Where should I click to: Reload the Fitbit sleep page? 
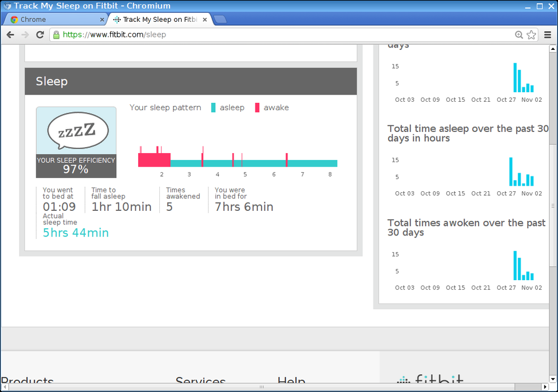40,35
